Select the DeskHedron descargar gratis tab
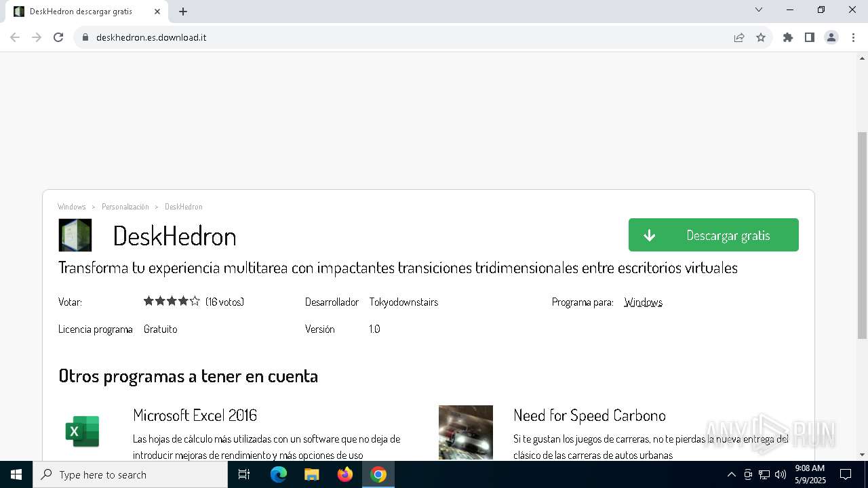The image size is (868, 488). coord(86,12)
